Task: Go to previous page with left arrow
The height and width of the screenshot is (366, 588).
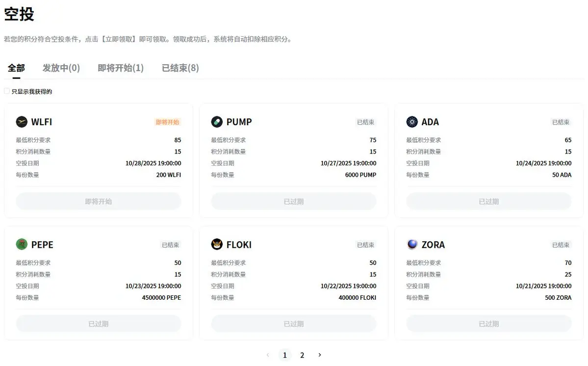Action: [268, 355]
